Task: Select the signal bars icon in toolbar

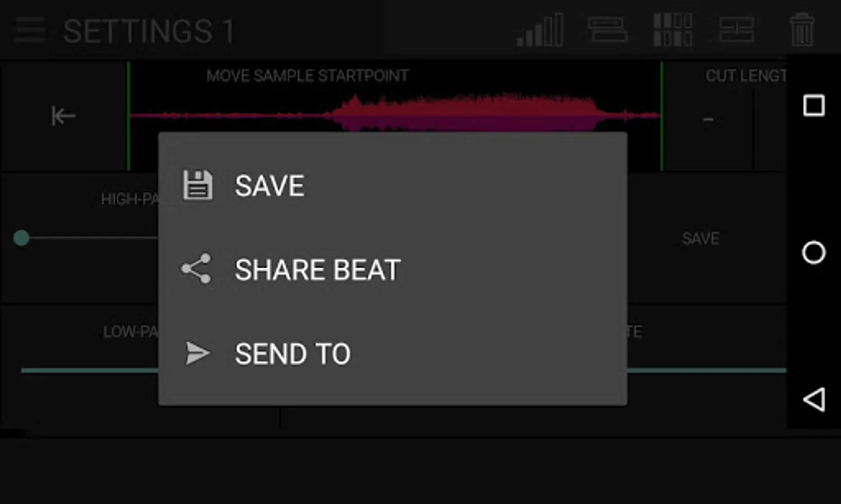Action: tap(540, 30)
